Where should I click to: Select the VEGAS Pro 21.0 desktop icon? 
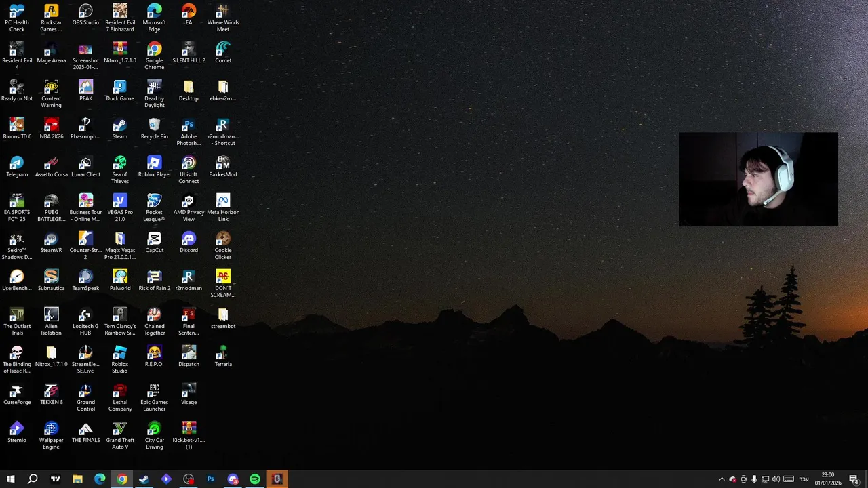coord(120,207)
